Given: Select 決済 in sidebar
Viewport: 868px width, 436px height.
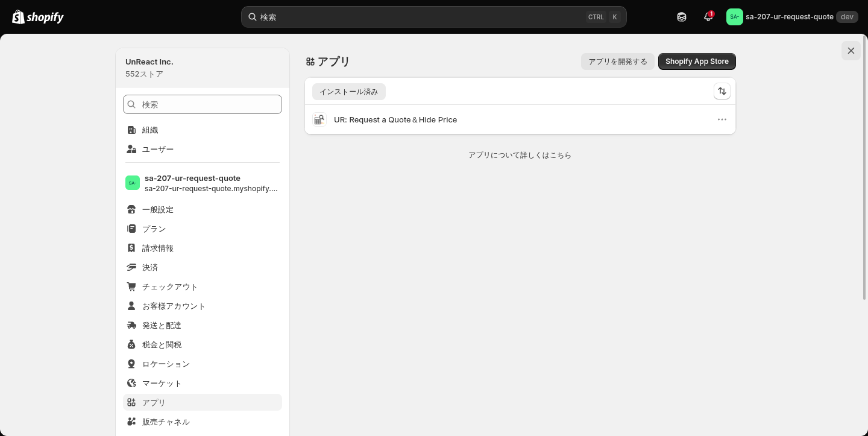Looking at the screenshot, I should [x=203, y=267].
